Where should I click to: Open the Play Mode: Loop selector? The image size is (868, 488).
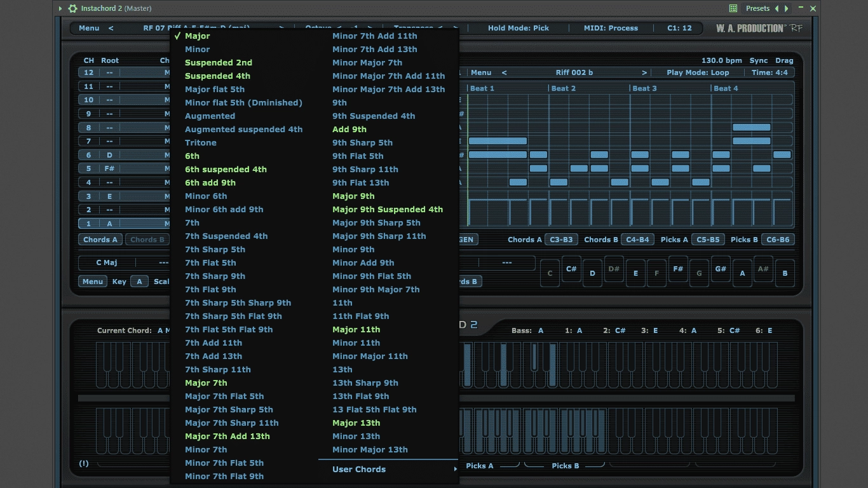[x=698, y=72]
